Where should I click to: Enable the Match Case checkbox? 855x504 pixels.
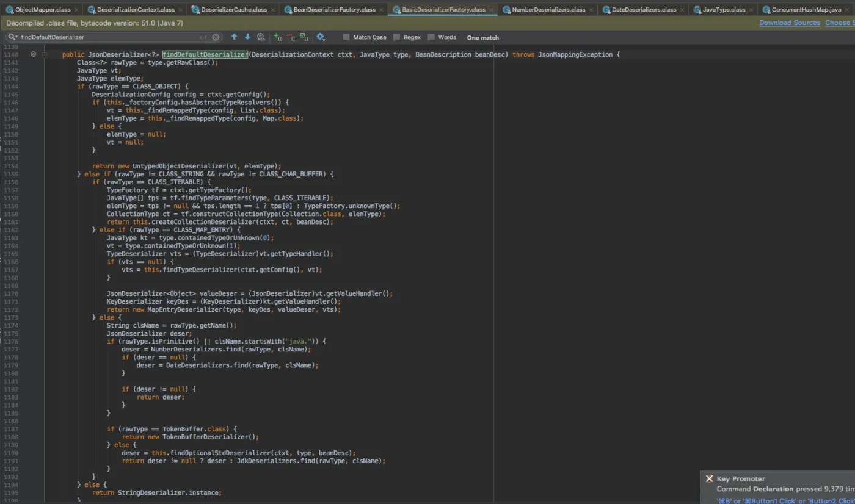pyautogui.click(x=347, y=37)
